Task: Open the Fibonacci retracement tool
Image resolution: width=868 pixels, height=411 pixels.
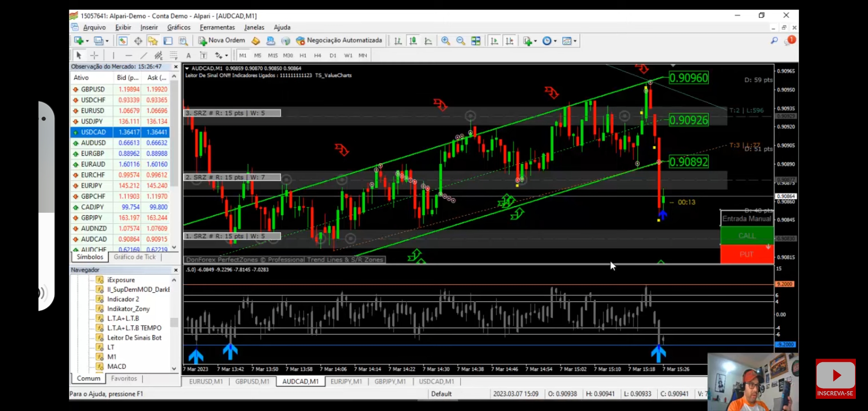Action: coord(174,56)
